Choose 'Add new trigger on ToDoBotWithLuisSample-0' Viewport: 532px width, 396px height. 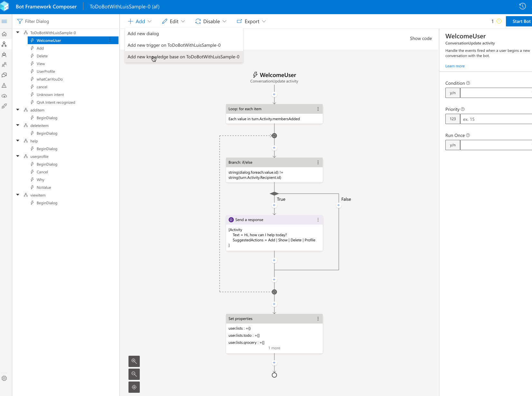(x=174, y=45)
